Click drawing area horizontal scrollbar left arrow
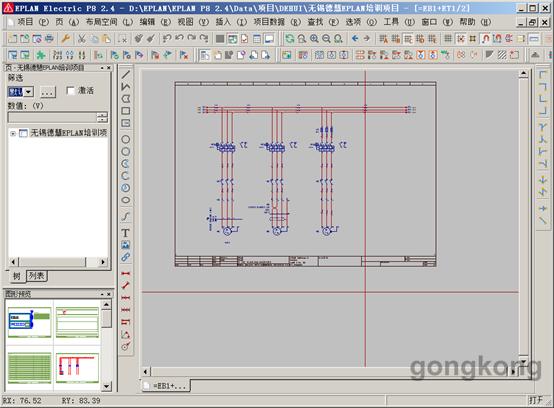Screen dimensions: 554x408 pos(146,372)
